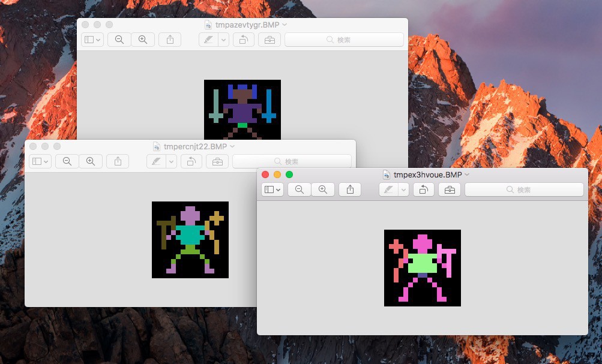The image size is (602, 364).
Task: Click the markup pen in tmpercnjt22.BMP
Action: [x=156, y=161]
